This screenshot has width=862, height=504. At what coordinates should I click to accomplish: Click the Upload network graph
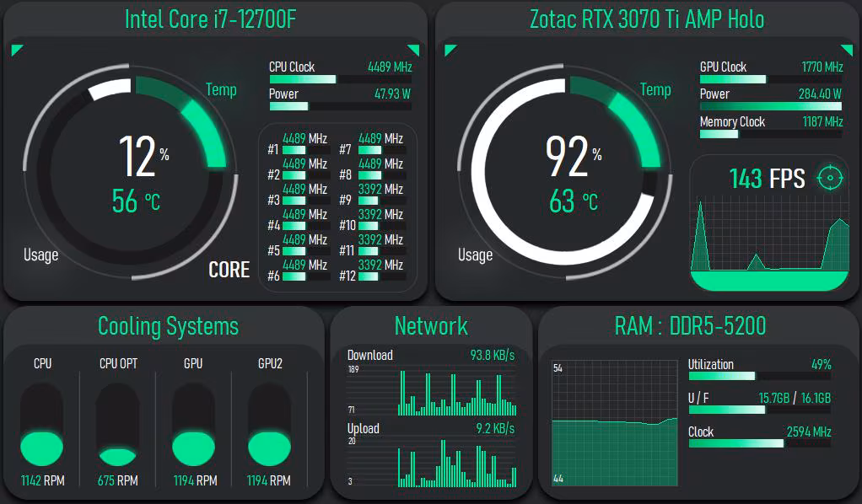(432, 462)
